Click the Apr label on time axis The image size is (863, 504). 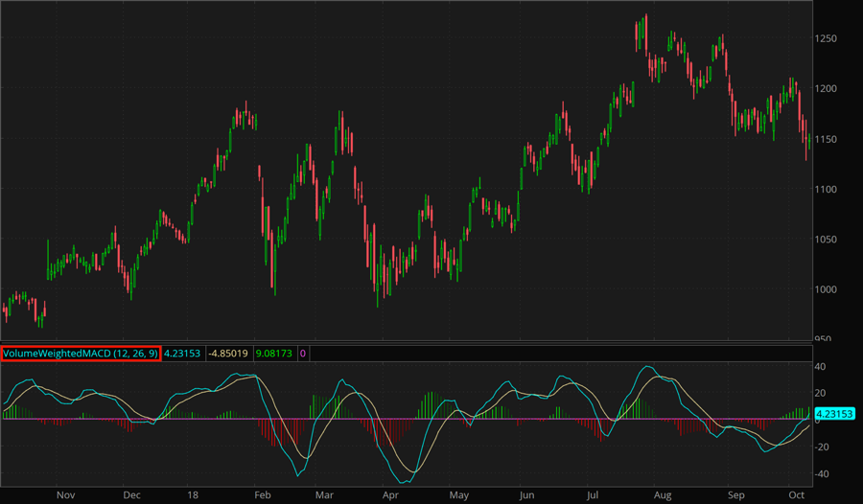point(390,495)
